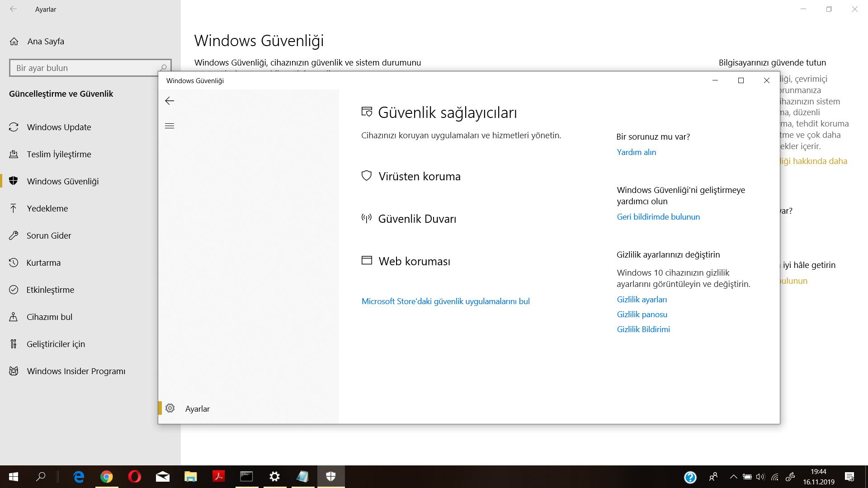Open Gizlilik panosu link
Screen dimensions: 868x488
(642, 314)
